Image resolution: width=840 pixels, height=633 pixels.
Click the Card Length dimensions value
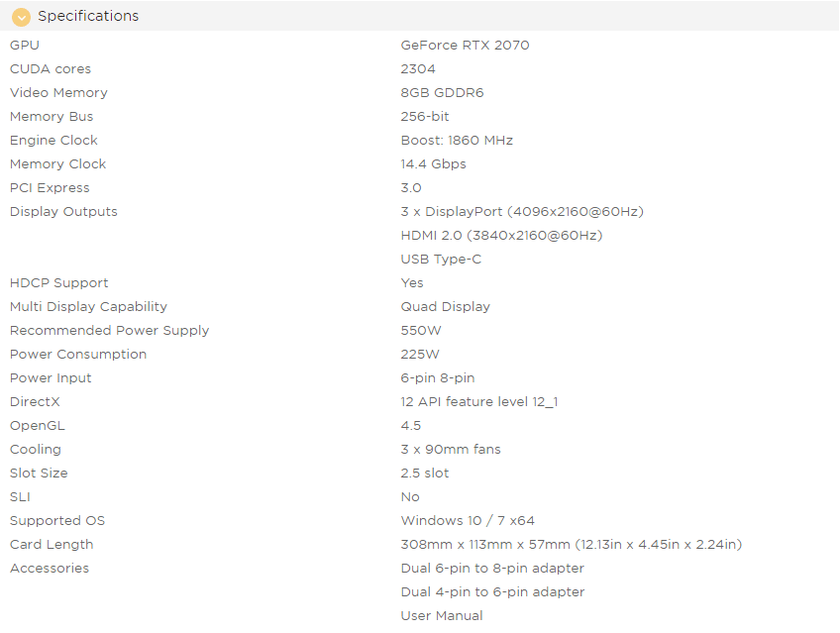[572, 545]
